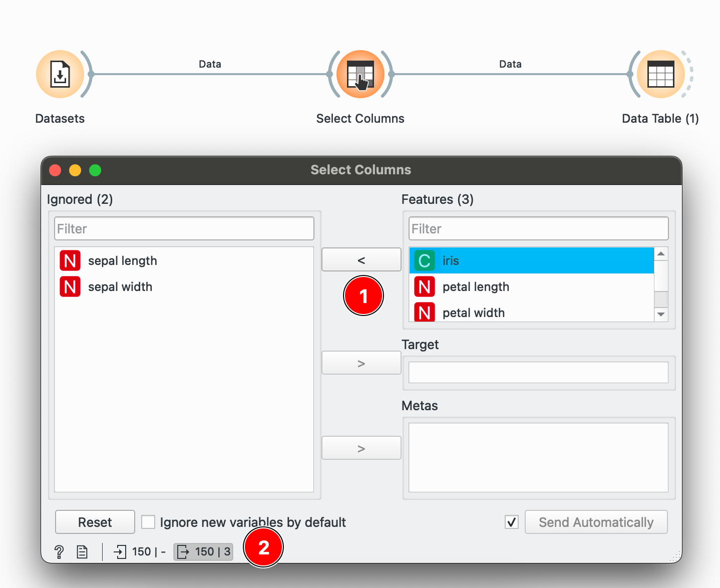Click the Datasets widget icon
This screenshot has height=588, width=720.
(60, 75)
